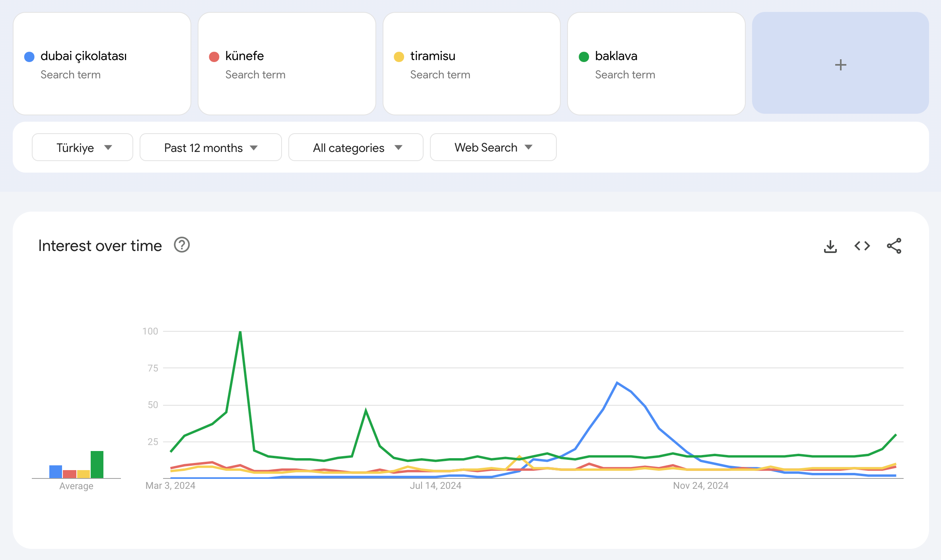Image resolution: width=941 pixels, height=560 pixels.
Task: Select the künefe search term card
Action: tap(286, 64)
